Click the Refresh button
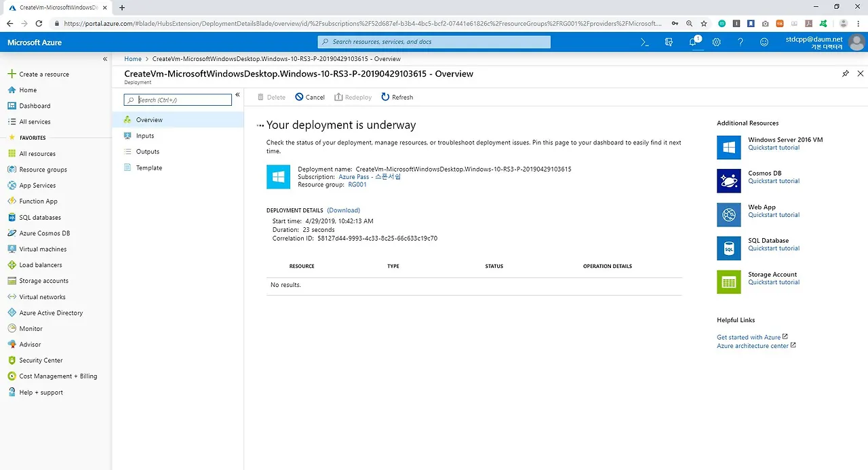 tap(397, 98)
